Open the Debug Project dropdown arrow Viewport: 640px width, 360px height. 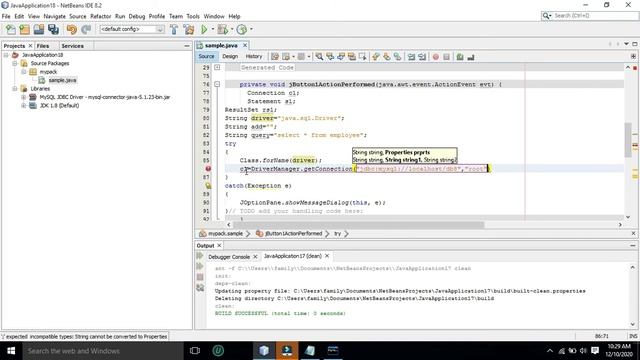232,29
